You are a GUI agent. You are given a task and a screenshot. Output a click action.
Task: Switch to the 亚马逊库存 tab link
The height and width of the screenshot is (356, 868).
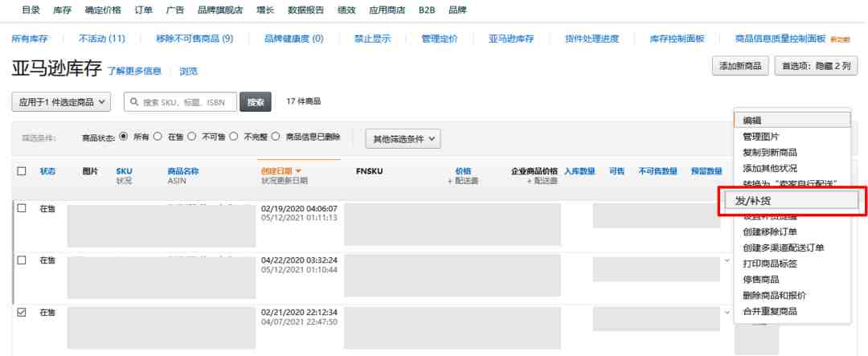[511, 39]
